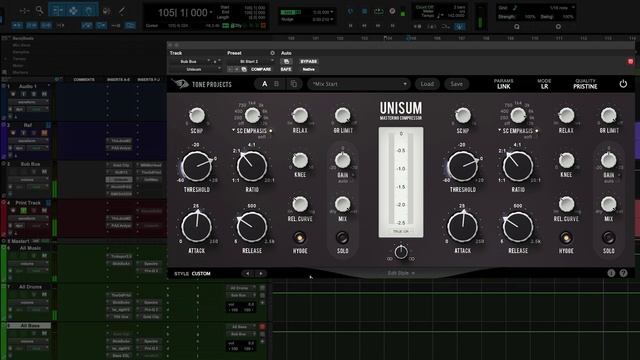This screenshot has height=360, width=640.
Task: Click the center link knob below meter
Action: (401, 252)
